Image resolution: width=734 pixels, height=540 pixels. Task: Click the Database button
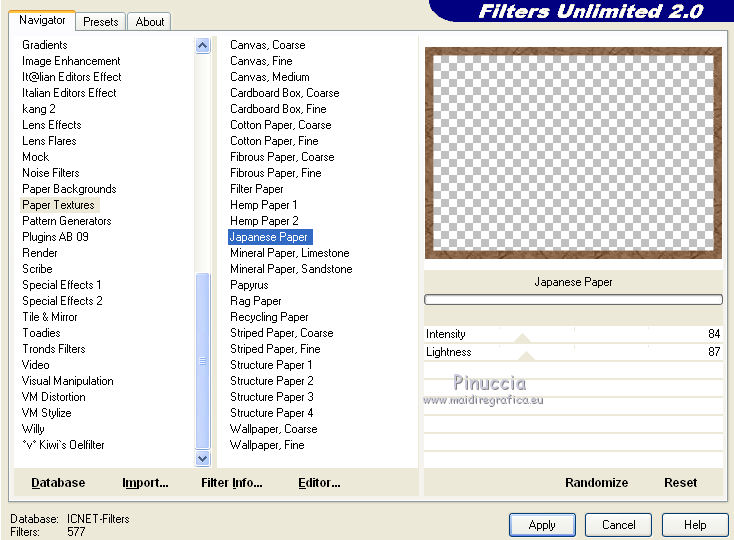[x=58, y=482]
